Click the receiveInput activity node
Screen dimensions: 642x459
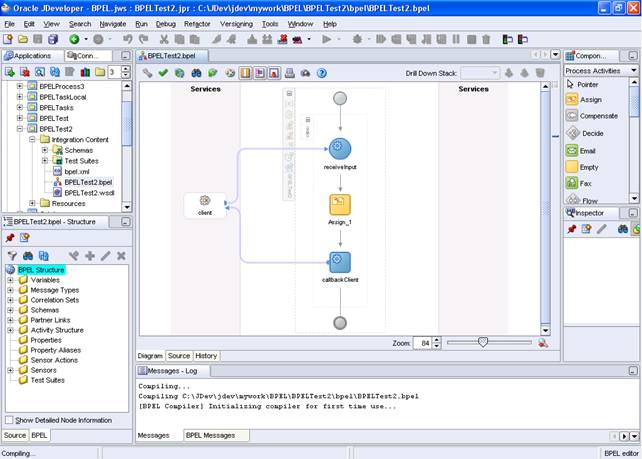(340, 150)
